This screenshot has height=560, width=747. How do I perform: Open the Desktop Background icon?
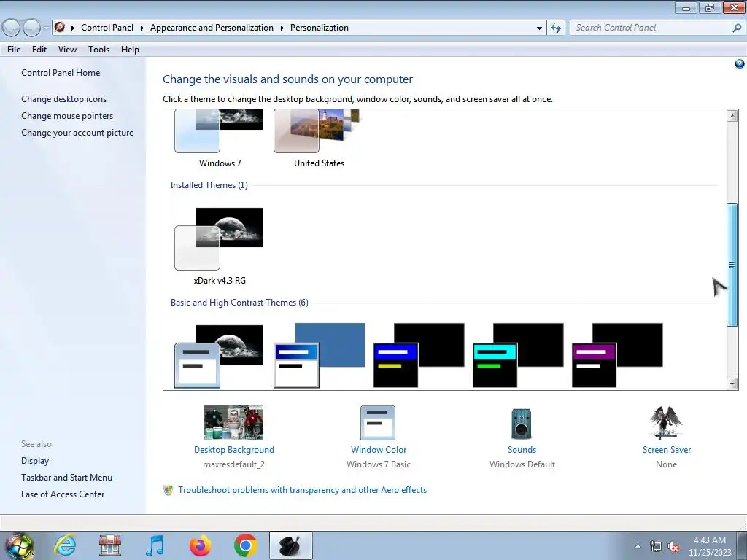pyautogui.click(x=233, y=423)
